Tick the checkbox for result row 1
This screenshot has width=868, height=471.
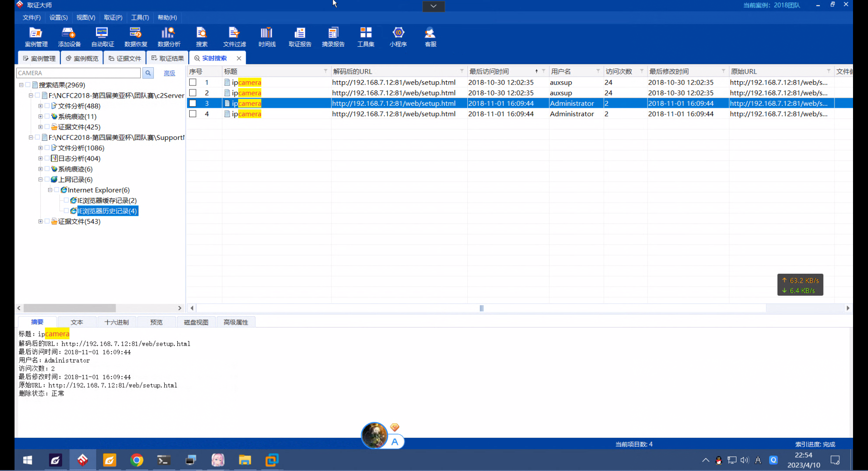click(193, 82)
